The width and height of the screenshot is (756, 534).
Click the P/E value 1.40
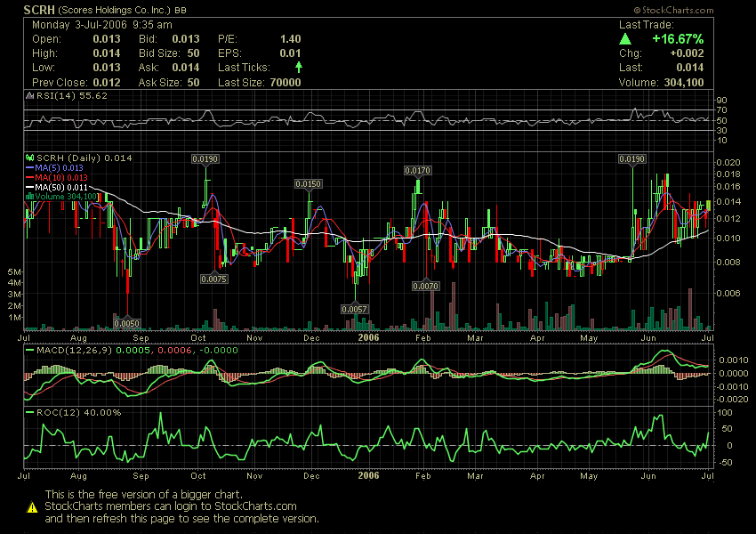click(x=290, y=39)
